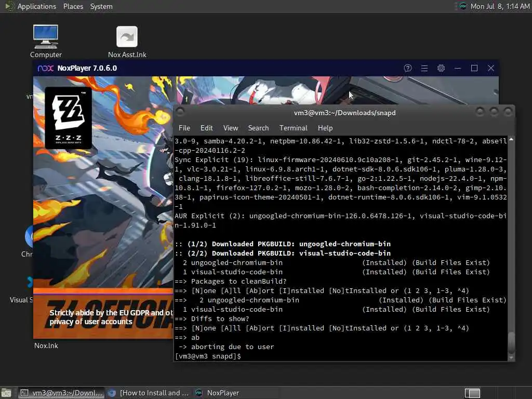Open the Places menu in top panel
The height and width of the screenshot is (399, 532).
coord(73,6)
